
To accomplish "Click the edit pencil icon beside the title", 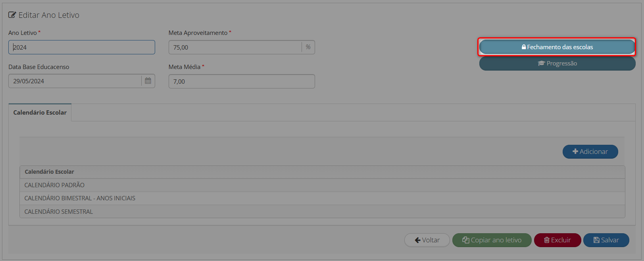I will pos(12,15).
